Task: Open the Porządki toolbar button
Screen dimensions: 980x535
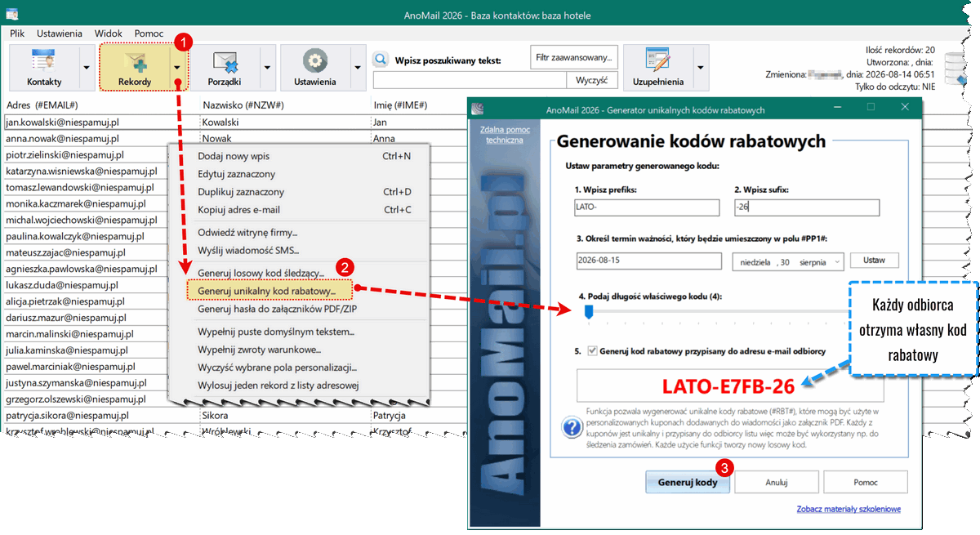Action: pyautogui.click(x=224, y=68)
